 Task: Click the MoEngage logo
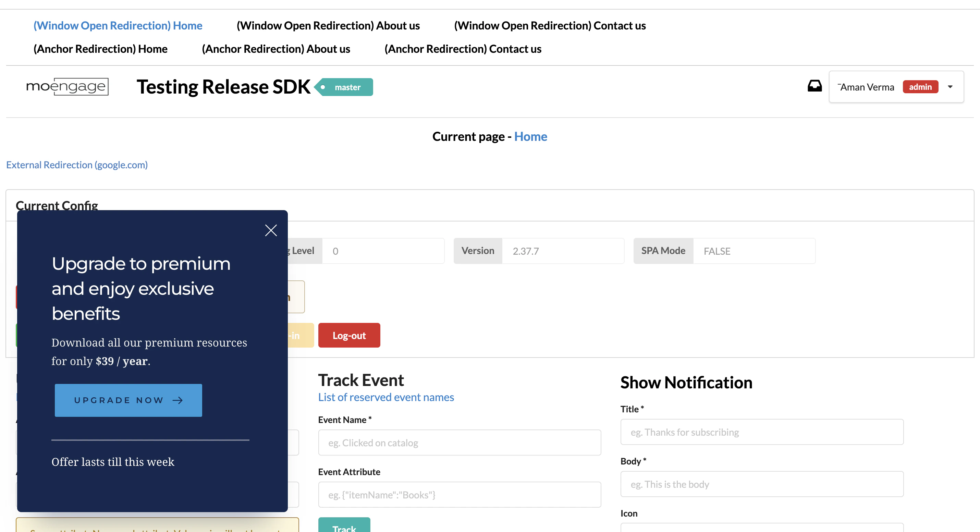(68, 86)
